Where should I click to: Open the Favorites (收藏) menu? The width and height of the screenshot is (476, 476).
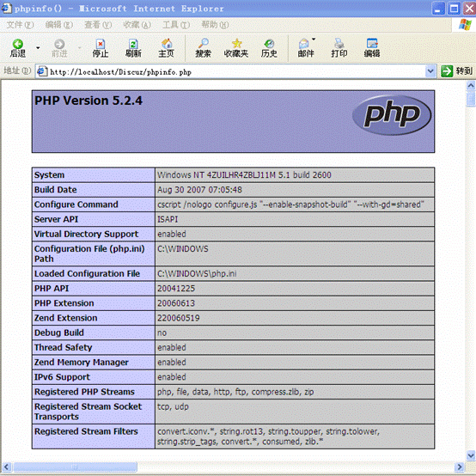(x=137, y=25)
